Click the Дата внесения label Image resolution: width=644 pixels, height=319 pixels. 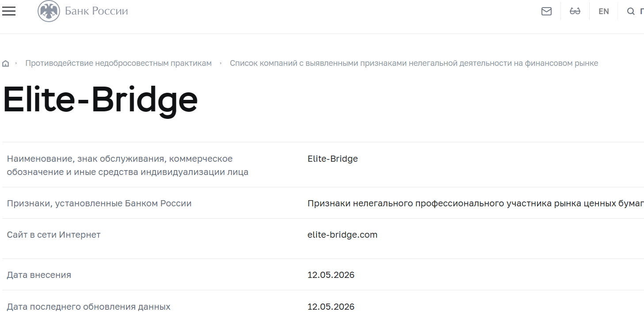coord(39,275)
